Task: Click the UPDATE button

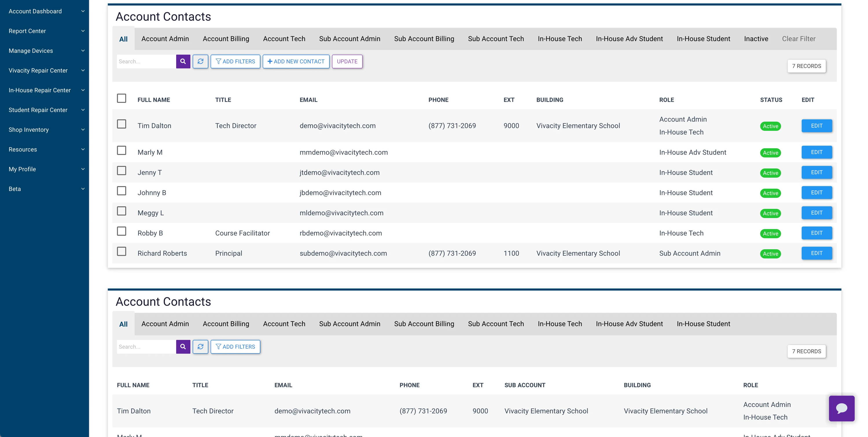Action: point(347,61)
